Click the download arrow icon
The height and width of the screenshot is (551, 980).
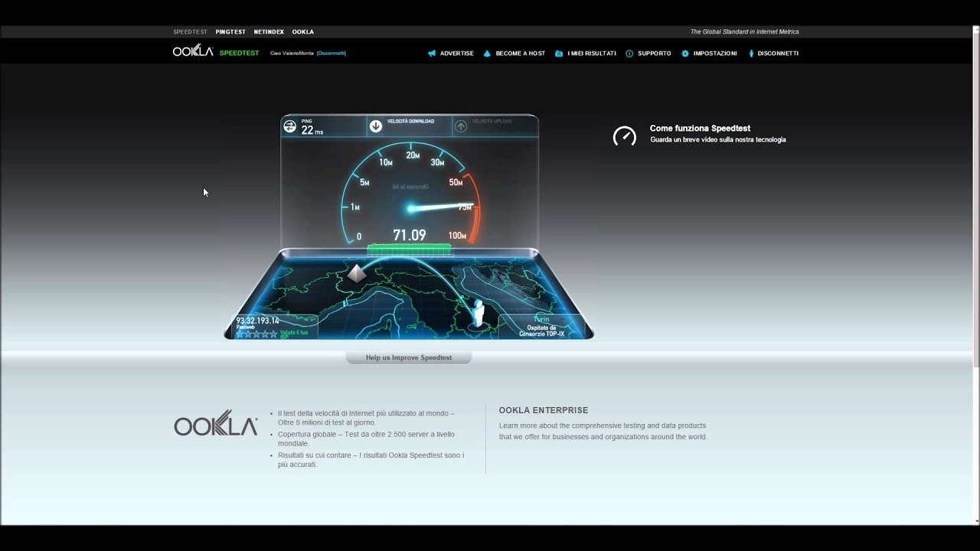click(x=376, y=126)
